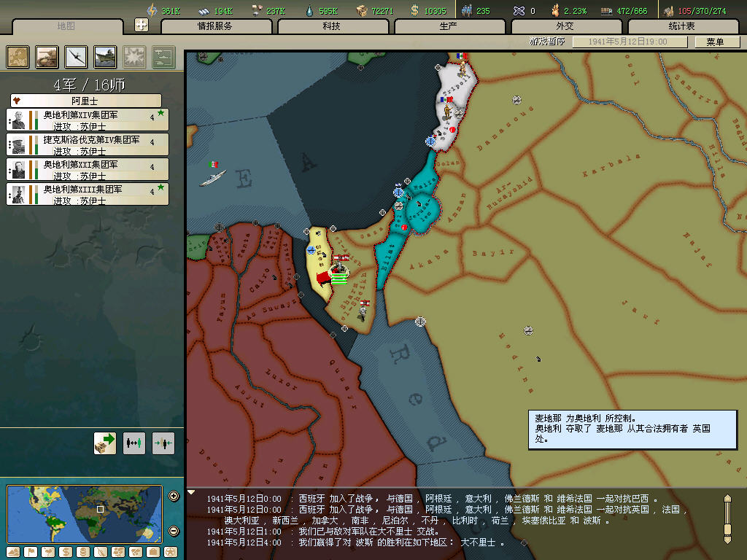The width and height of the screenshot is (747, 560).
Task: Switch to political map mode flag icon
Action: tap(31, 552)
